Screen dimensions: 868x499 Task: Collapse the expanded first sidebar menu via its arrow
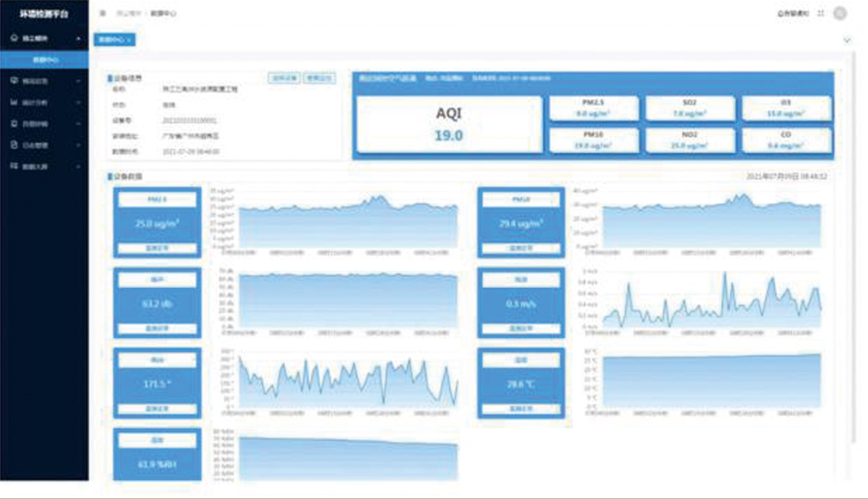(79, 39)
